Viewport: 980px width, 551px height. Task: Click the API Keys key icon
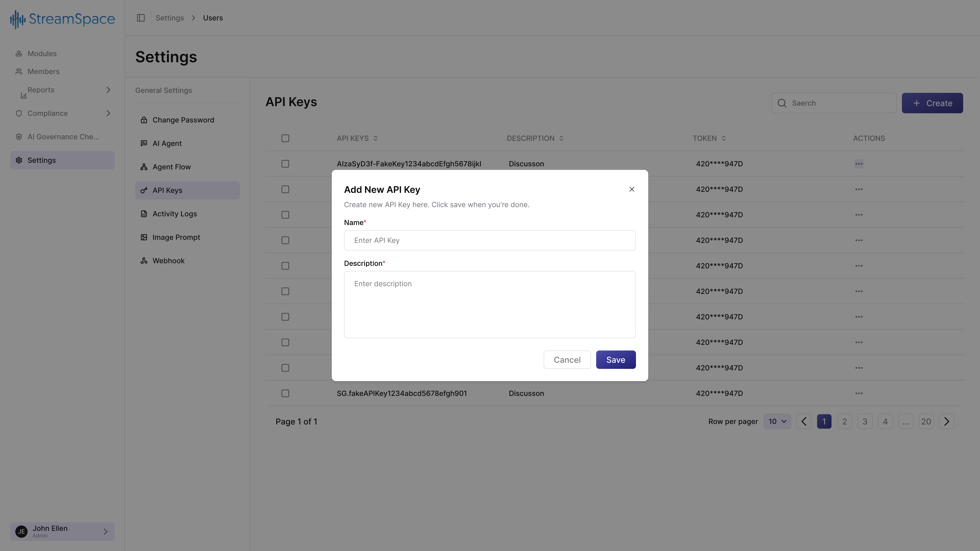[144, 190]
